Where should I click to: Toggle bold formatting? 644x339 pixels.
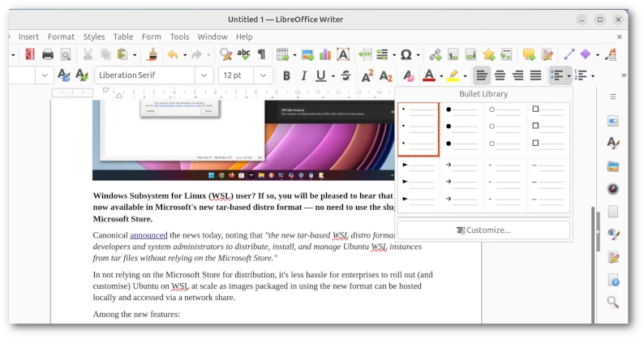click(x=286, y=75)
